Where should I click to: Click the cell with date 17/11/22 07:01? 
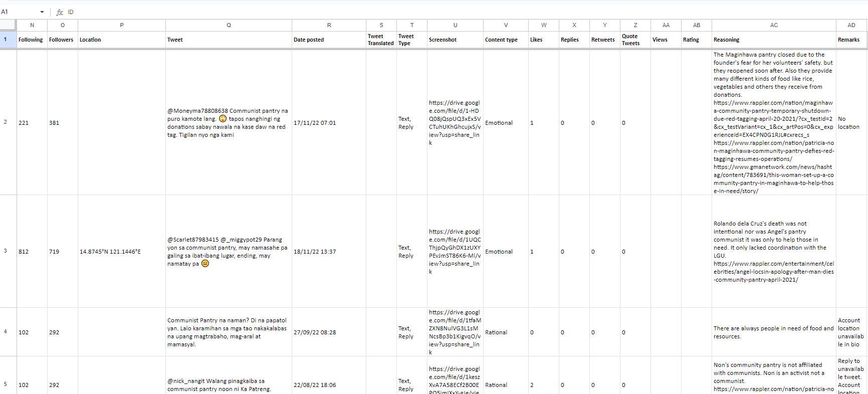click(x=315, y=123)
